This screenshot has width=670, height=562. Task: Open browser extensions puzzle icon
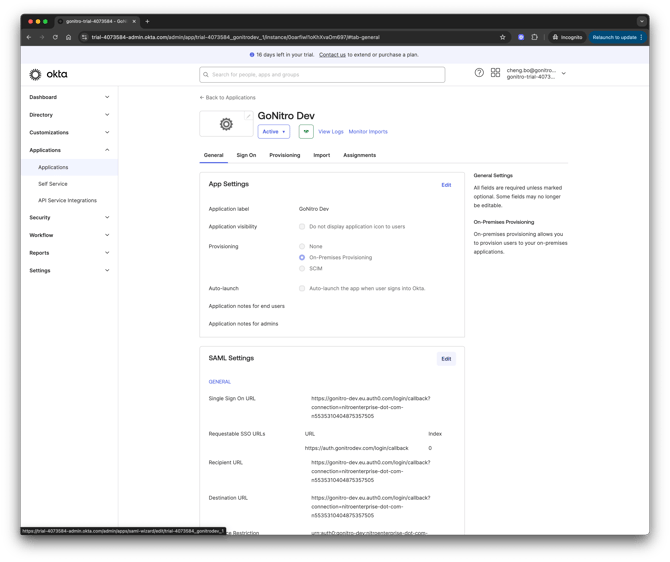534,37
